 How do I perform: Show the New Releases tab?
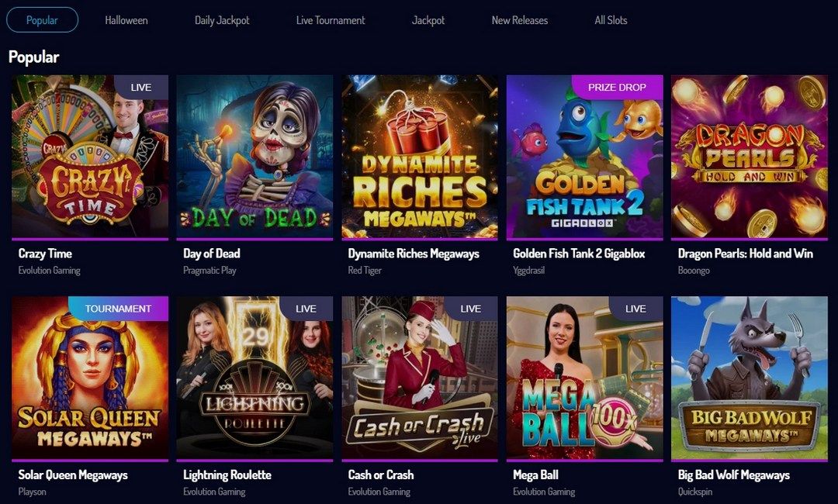pyautogui.click(x=519, y=20)
